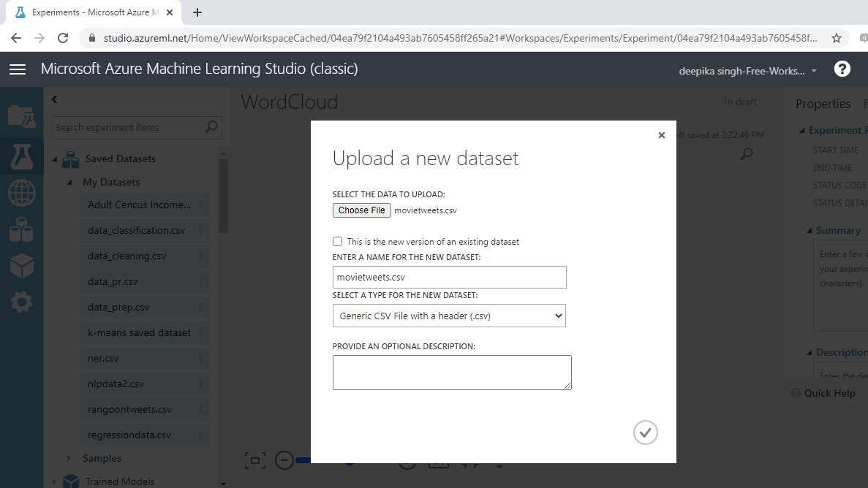Click the Choose File button
Image resolution: width=868 pixels, height=488 pixels.
coord(361,210)
